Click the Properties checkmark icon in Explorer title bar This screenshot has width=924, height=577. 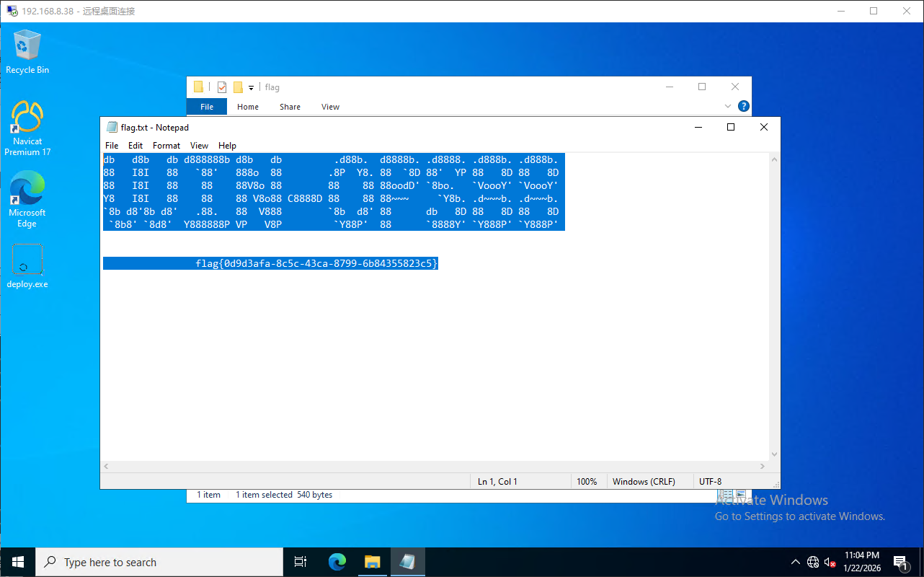click(222, 87)
